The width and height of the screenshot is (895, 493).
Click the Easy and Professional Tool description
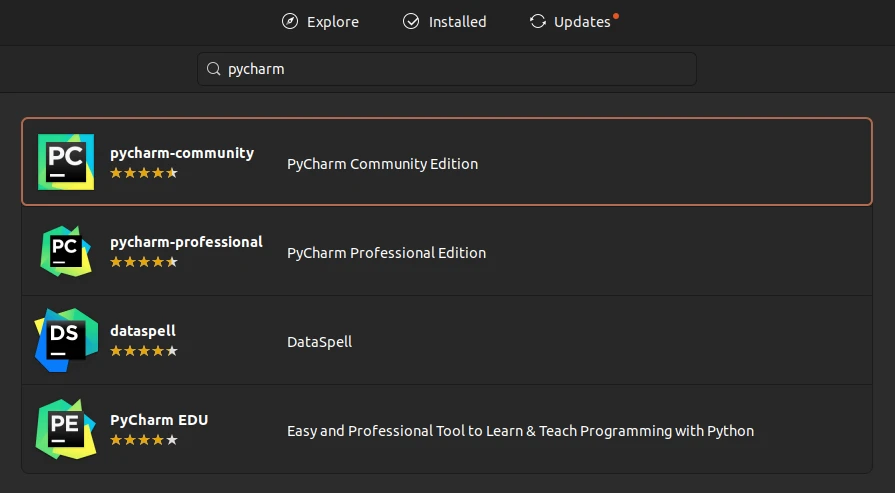point(521,431)
